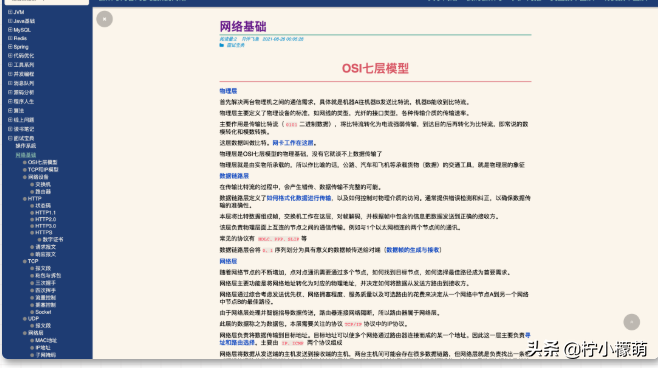Jump to 子网掩码 in the outline
Screen dimensions: 658x368
click(45, 355)
